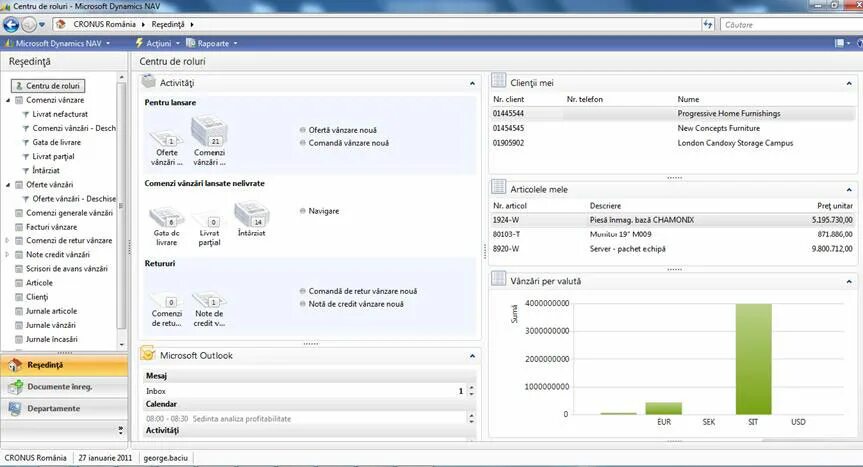
Task: Open the Gata de livrare cue stack
Action: [x=166, y=218]
